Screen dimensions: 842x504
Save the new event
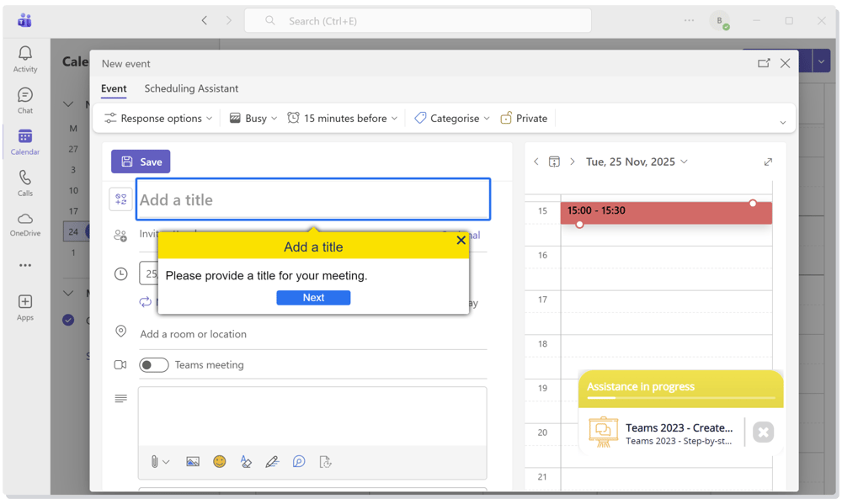(140, 161)
